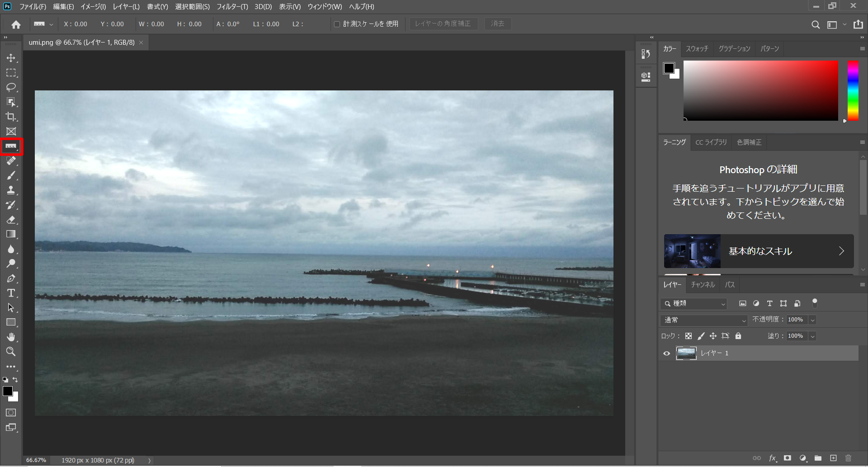Open the Layers panel menu
The image size is (868, 467).
(x=862, y=285)
